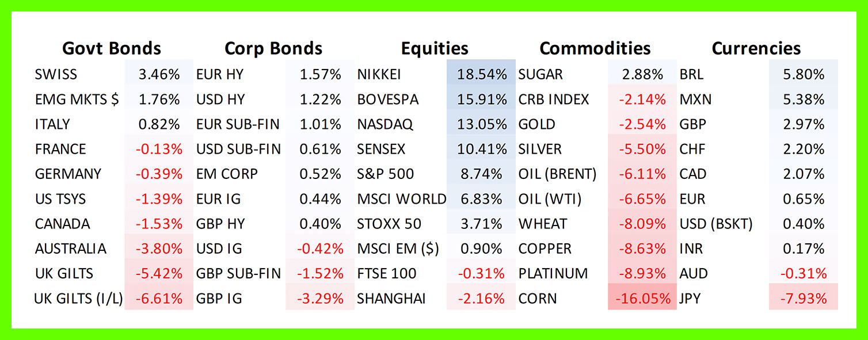Click the SWISS bond row label

56,75
